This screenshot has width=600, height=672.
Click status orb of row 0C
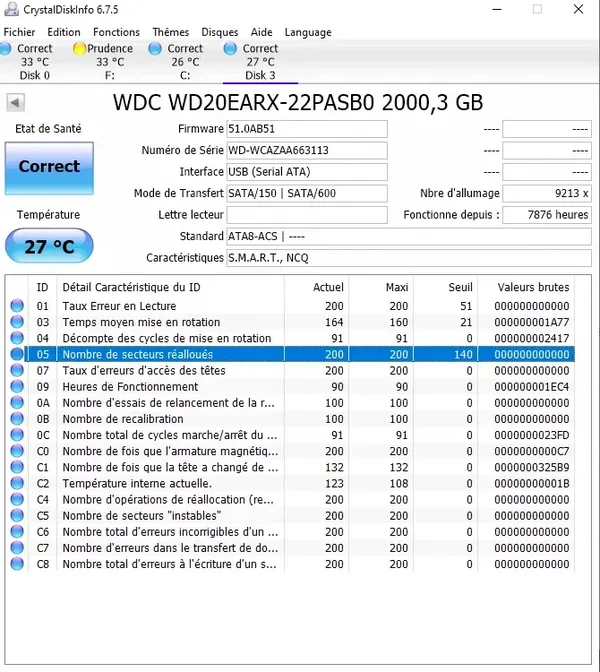coord(17,435)
